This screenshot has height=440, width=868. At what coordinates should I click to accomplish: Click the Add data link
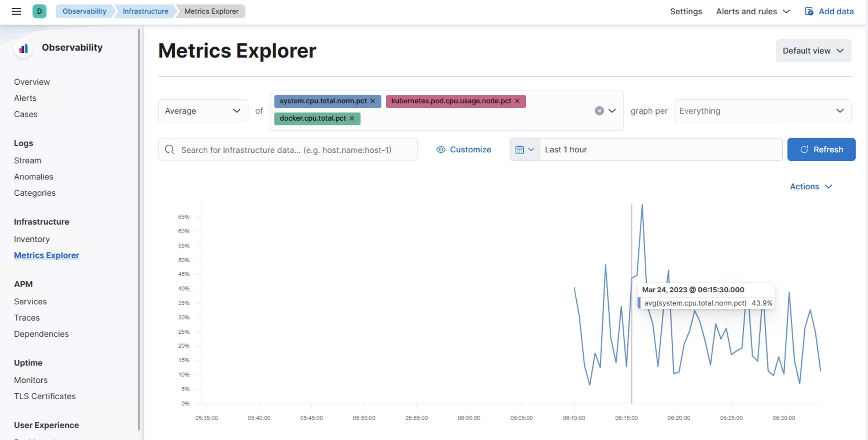[x=830, y=12]
